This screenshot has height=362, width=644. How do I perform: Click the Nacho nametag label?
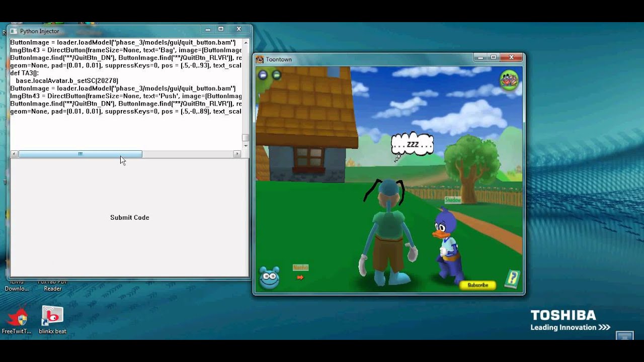[300, 267]
